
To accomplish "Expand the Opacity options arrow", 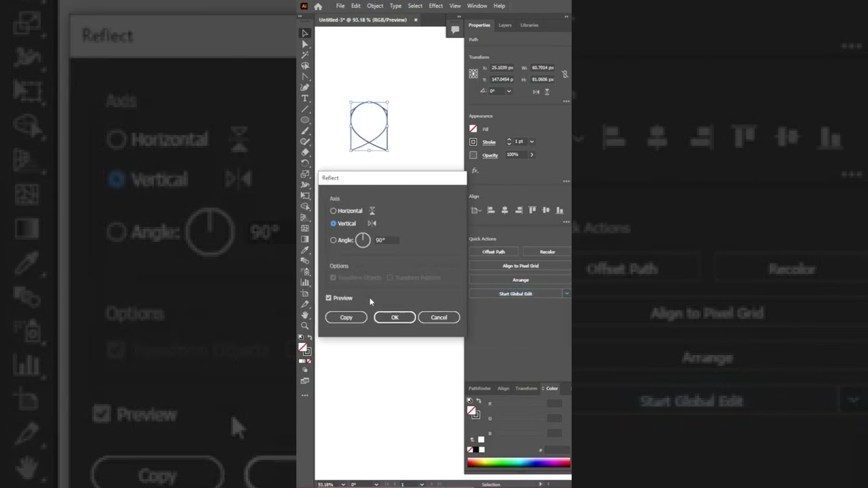I will click(532, 155).
